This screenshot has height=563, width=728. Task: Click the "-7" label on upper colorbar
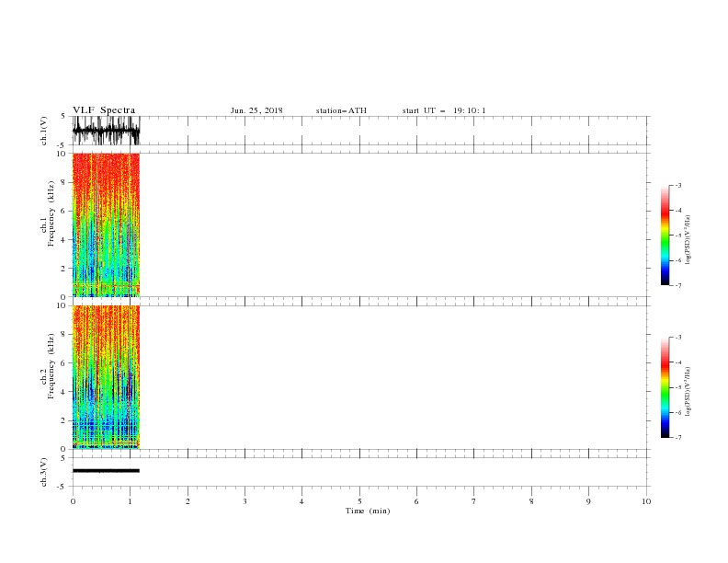677,285
